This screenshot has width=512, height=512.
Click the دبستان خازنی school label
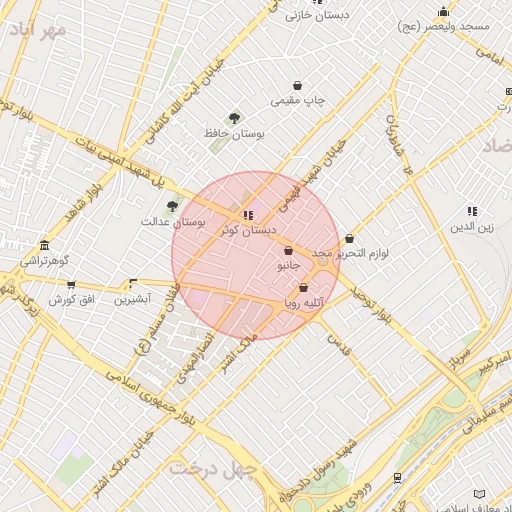pyautogui.click(x=317, y=16)
